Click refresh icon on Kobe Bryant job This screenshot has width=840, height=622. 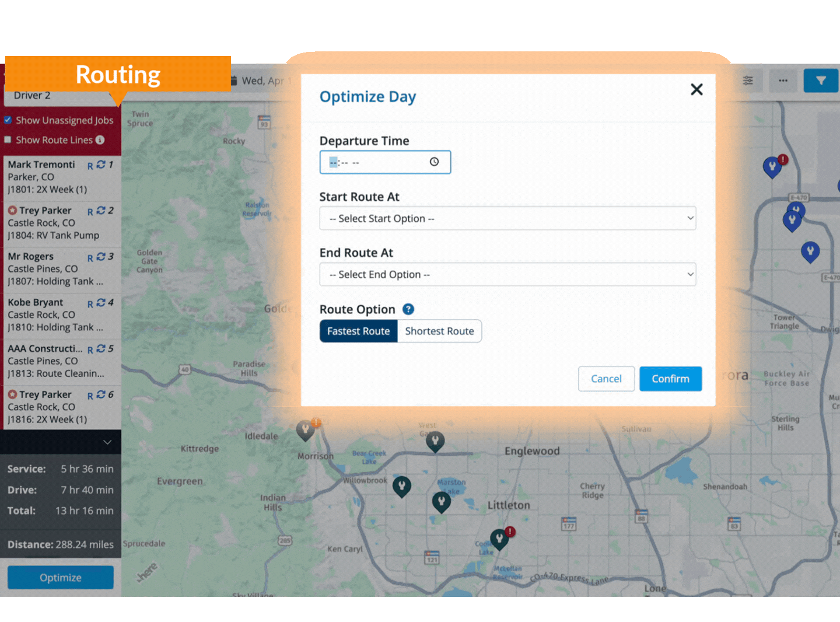pyautogui.click(x=101, y=303)
